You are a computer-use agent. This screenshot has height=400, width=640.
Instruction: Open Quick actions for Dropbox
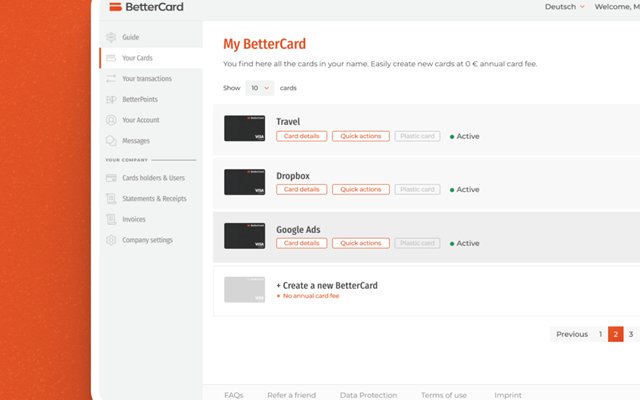point(361,189)
